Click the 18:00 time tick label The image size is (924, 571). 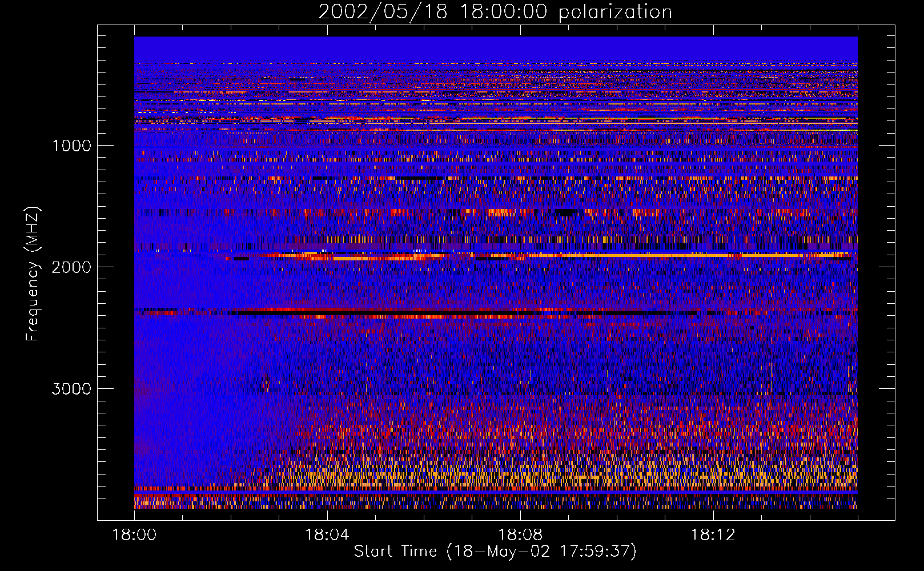tap(134, 535)
